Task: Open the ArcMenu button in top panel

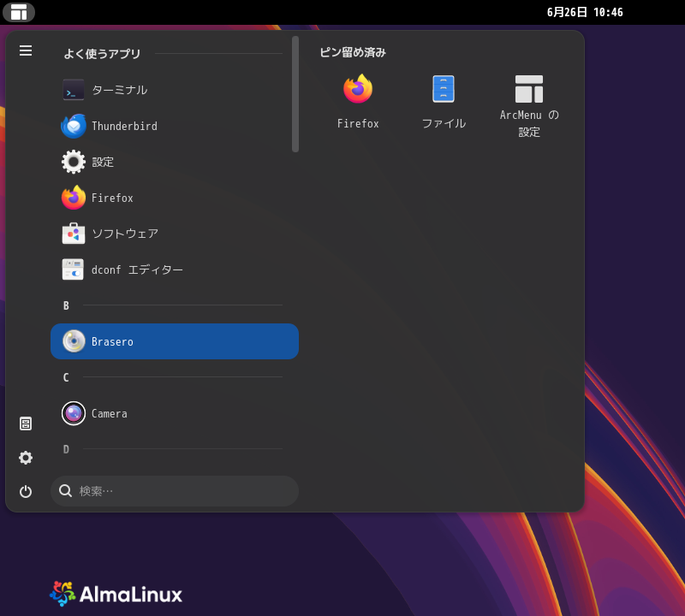Action: pos(18,12)
